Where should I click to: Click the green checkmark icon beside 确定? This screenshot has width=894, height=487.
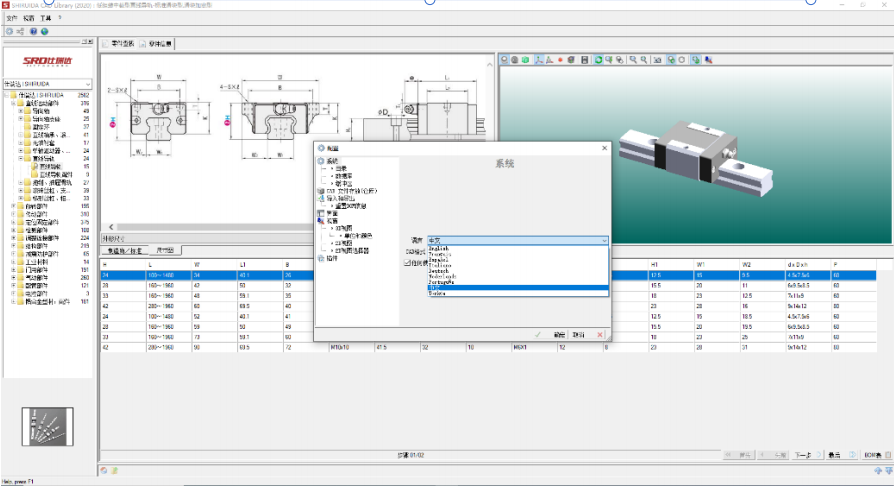[538, 334]
